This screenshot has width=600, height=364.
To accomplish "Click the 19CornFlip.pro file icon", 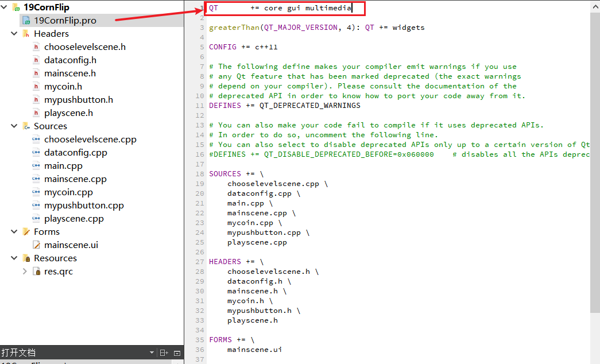I will pyautogui.click(x=26, y=20).
